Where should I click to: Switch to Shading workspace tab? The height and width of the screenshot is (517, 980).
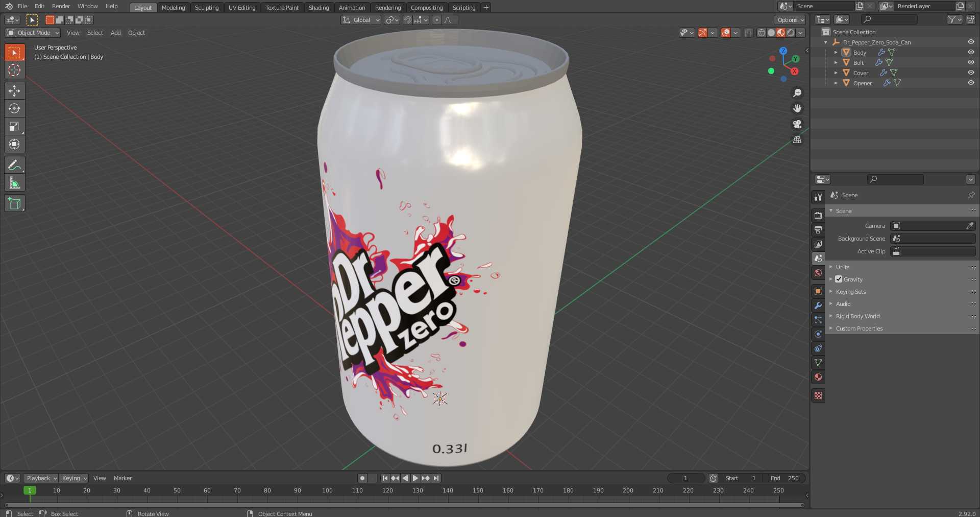(318, 8)
